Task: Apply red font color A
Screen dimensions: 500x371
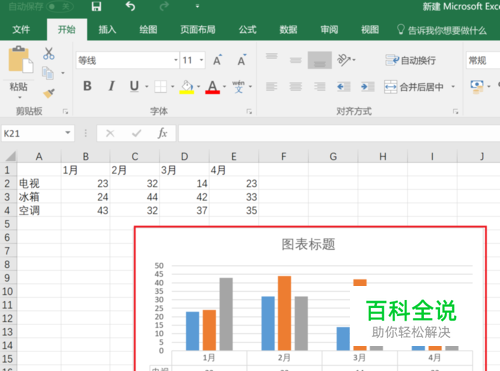Action: pos(213,87)
